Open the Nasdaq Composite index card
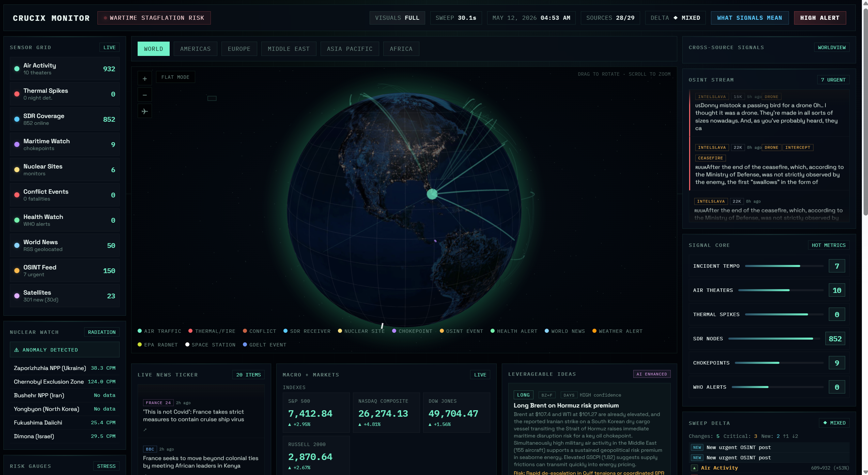 point(386,413)
